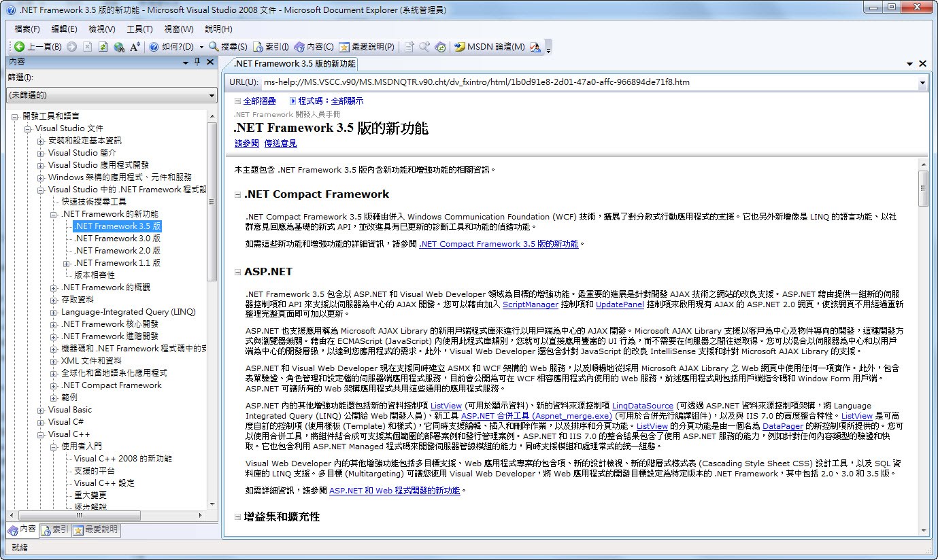
Task: Click the save search magnifier icon
Action: [424, 47]
